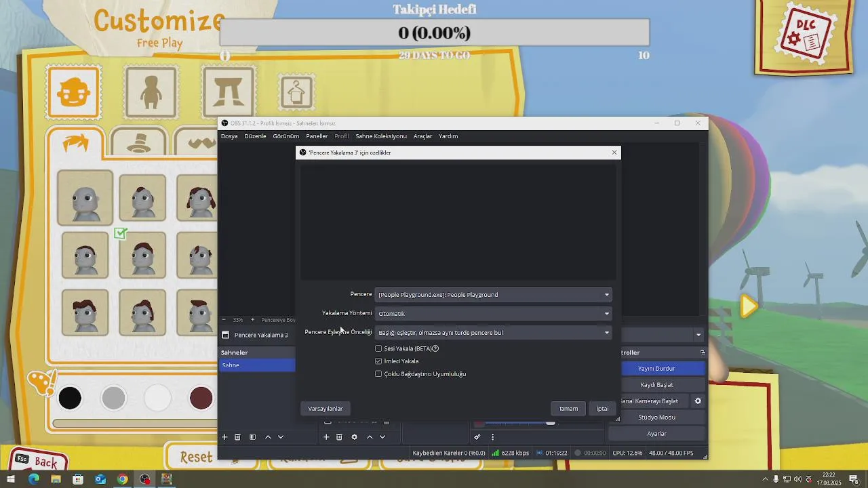Screen dimensions: 868x488
Task: Select the pants customization category icon
Action: (x=229, y=92)
